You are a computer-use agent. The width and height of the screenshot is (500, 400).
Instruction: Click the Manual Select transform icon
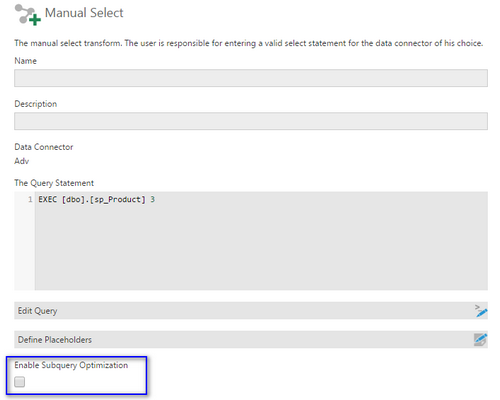tap(28, 14)
